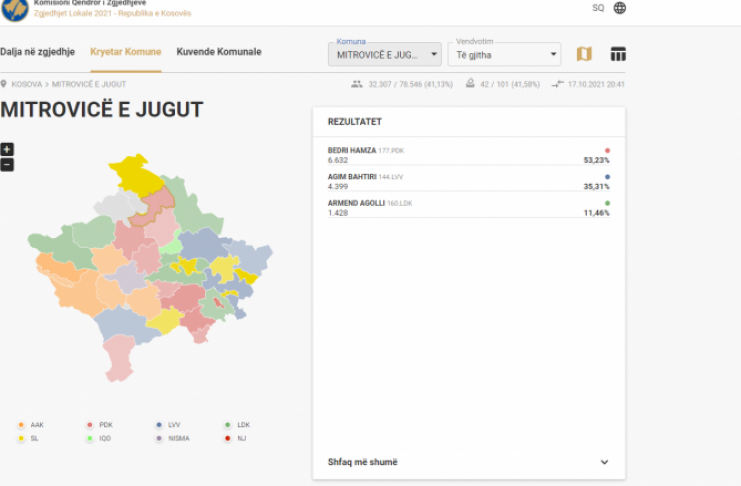Click the PDK legend color dot
Viewport: 741px width, 486px height.
[90, 425]
